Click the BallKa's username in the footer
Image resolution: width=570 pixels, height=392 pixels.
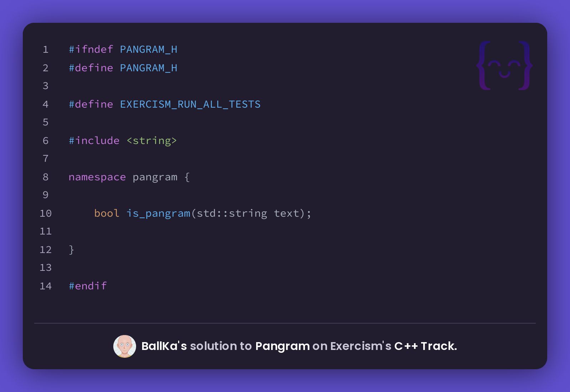coord(164,346)
